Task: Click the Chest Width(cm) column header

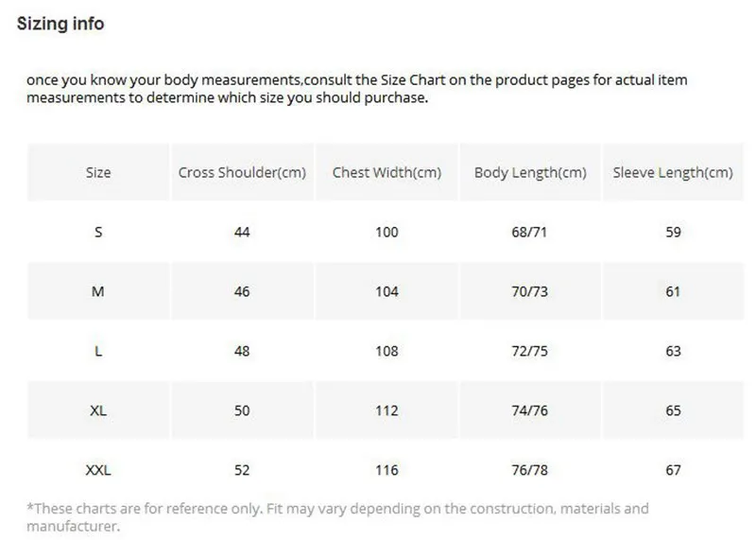Action: click(387, 172)
